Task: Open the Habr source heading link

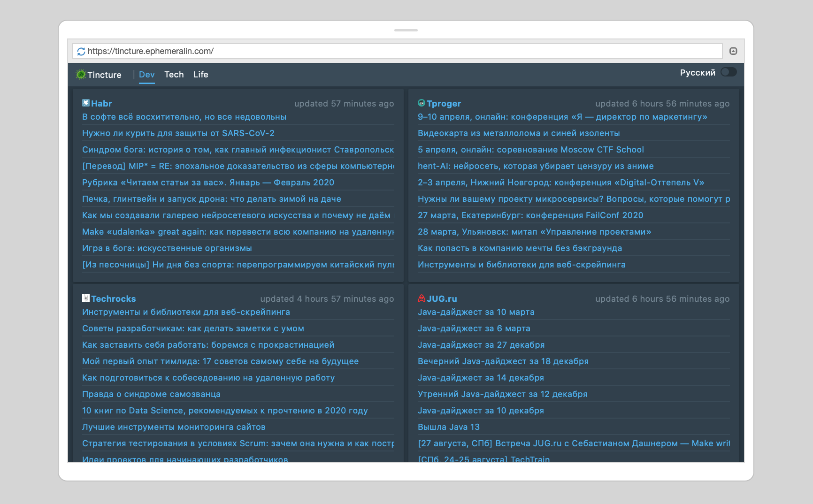Action: [x=101, y=103]
